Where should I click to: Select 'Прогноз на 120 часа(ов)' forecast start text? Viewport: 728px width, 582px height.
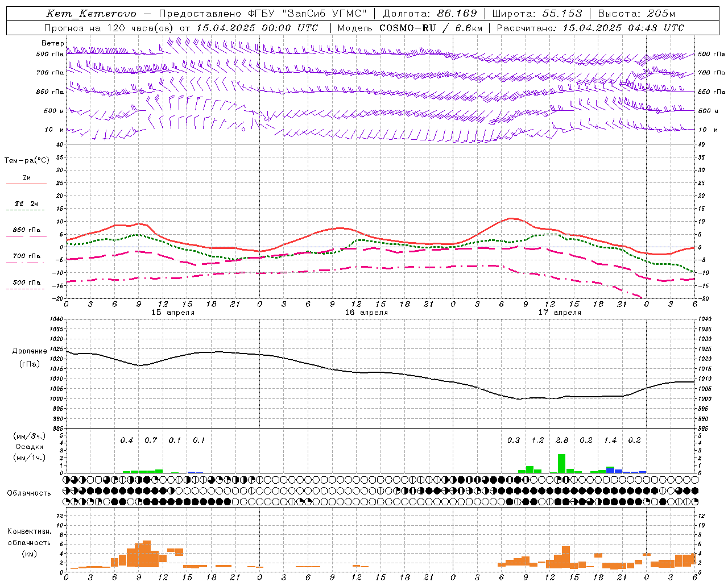click(110, 28)
